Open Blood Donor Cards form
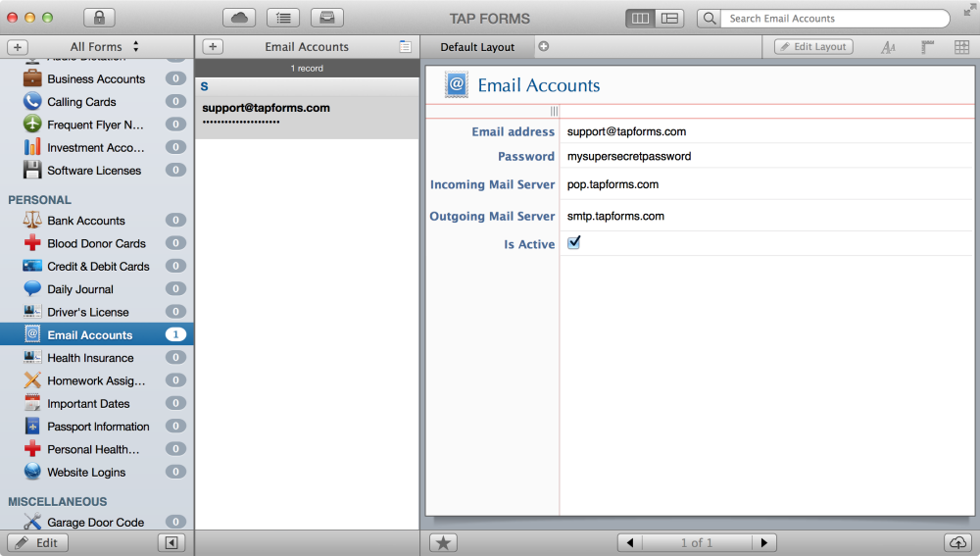The height and width of the screenshot is (556, 980). [x=96, y=243]
